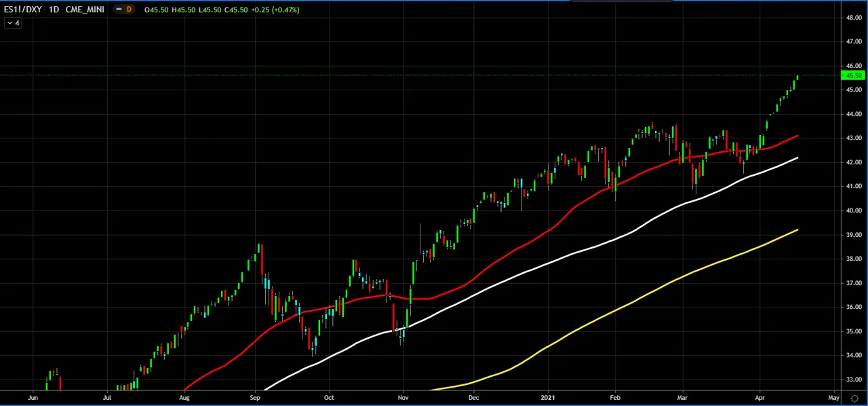Click the 1D interval label in title
Image resolution: width=868 pixels, height=406 pixels.
[53, 10]
